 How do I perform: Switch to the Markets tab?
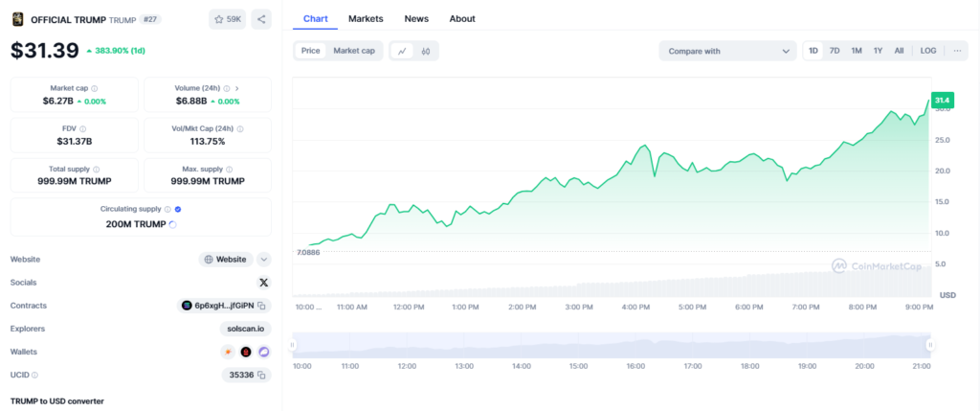pos(366,19)
